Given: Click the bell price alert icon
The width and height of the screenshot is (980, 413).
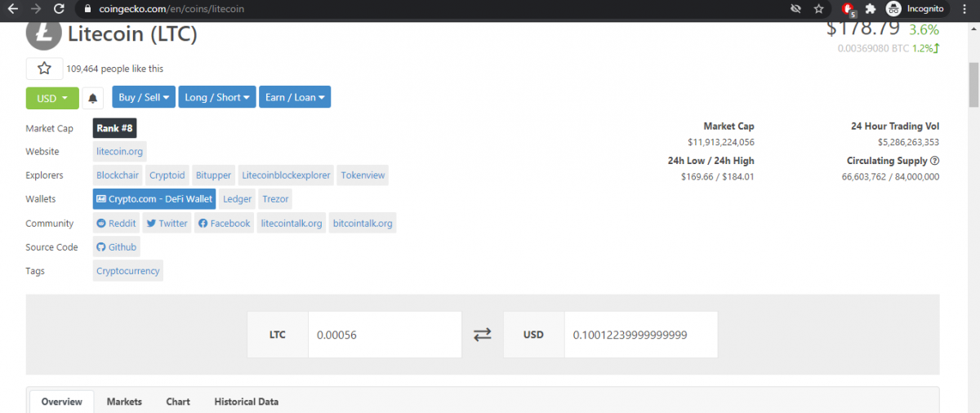Looking at the screenshot, I should (x=93, y=98).
